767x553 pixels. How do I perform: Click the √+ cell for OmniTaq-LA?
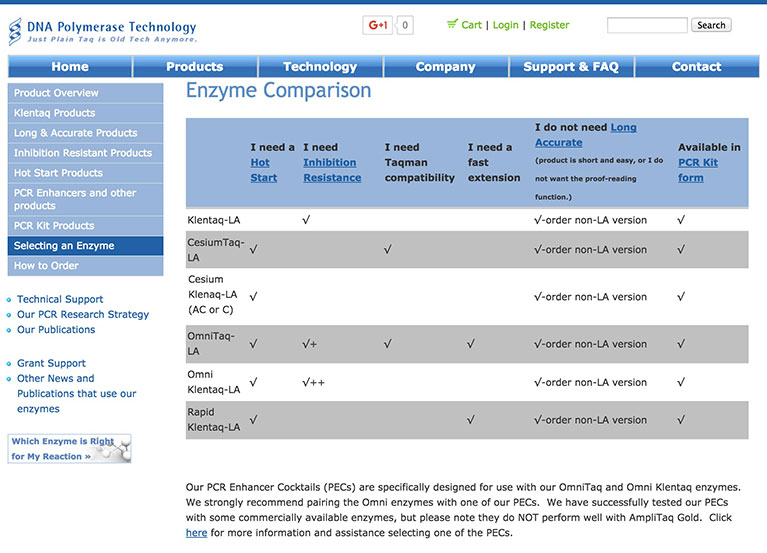310,344
